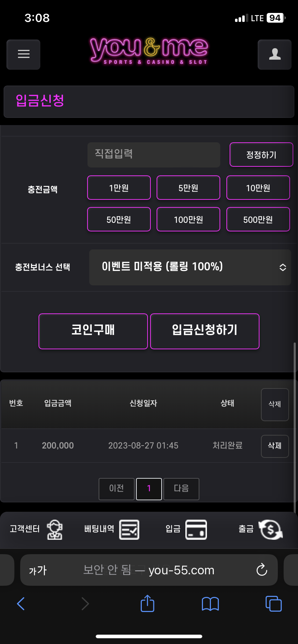Reload the page in Safari
The height and width of the screenshot is (644, 298).
coord(262,570)
